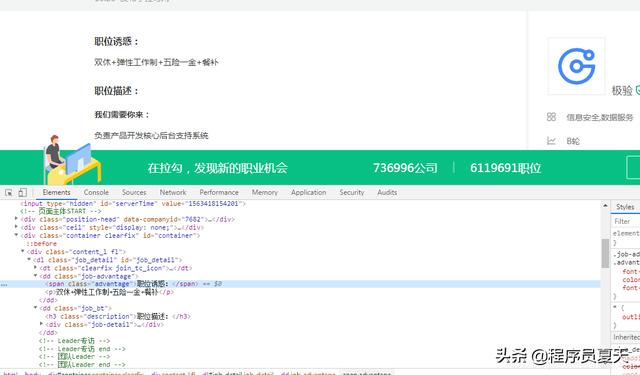Screen dimensions: 640x375
Task: Select the span class advantage line
Action: (x=300, y=284)
